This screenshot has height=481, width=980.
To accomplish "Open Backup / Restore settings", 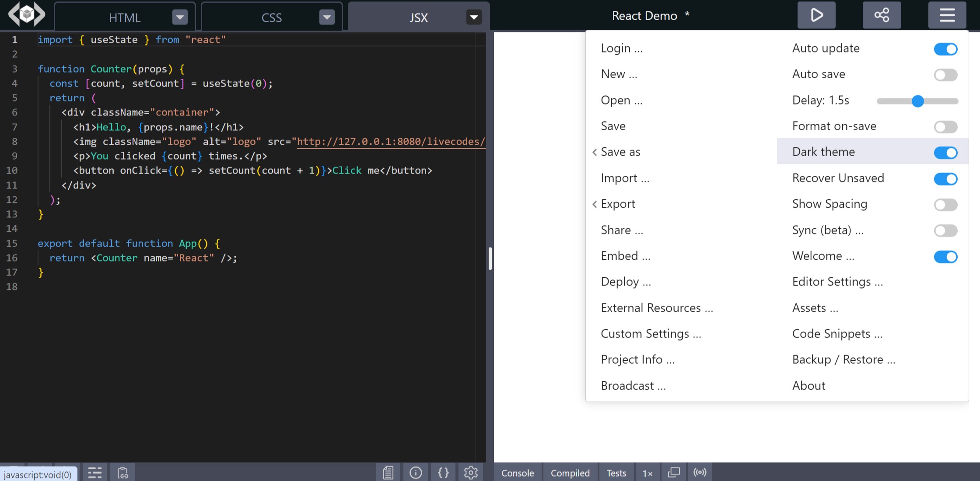I will (843, 359).
